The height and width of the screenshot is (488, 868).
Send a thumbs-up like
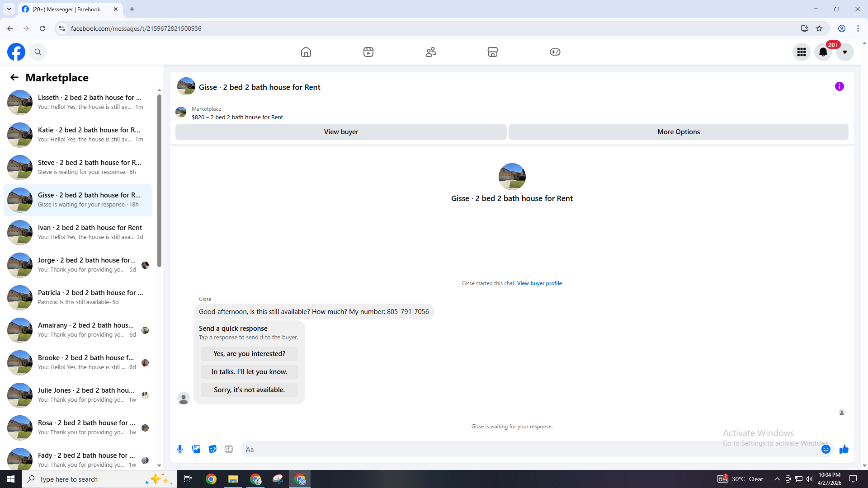(844, 449)
